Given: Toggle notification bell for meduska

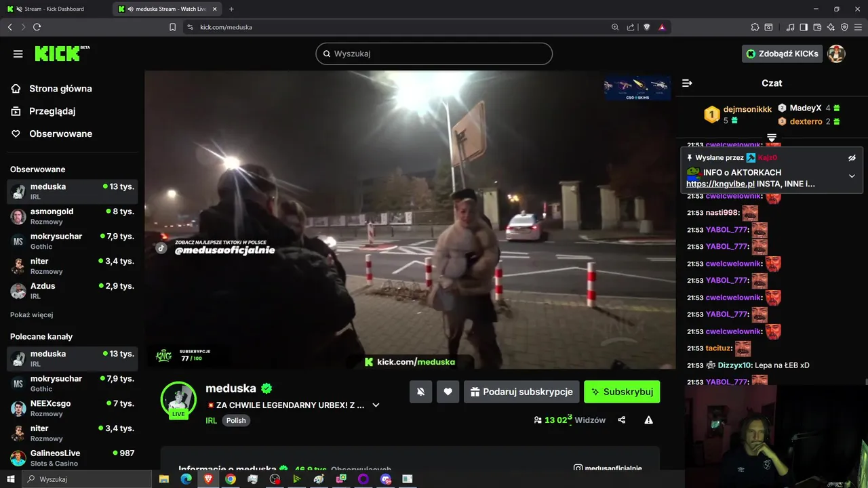Looking at the screenshot, I should (420, 392).
